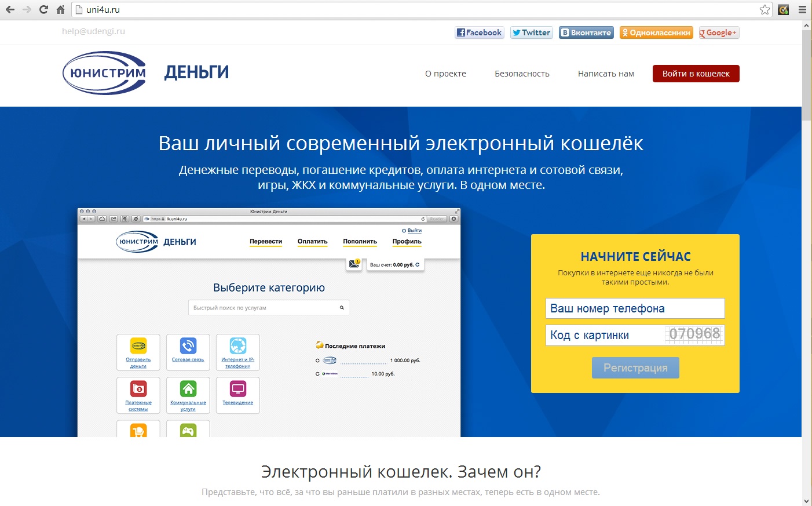Click Профиль tab in the preview image
Image resolution: width=812 pixels, height=506 pixels.
(407, 241)
